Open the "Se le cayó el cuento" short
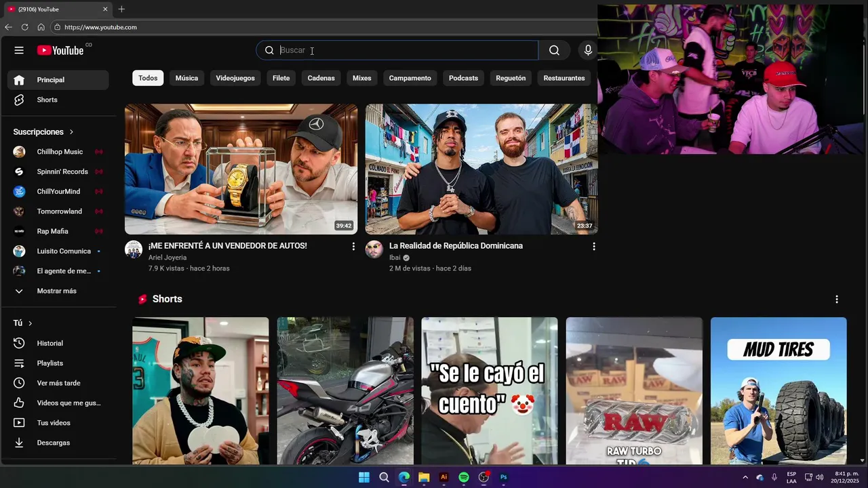The width and height of the screenshot is (868, 488). coord(490,390)
